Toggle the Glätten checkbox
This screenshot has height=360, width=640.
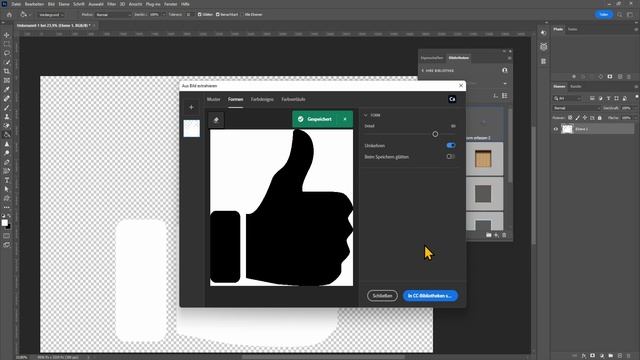[200, 15]
